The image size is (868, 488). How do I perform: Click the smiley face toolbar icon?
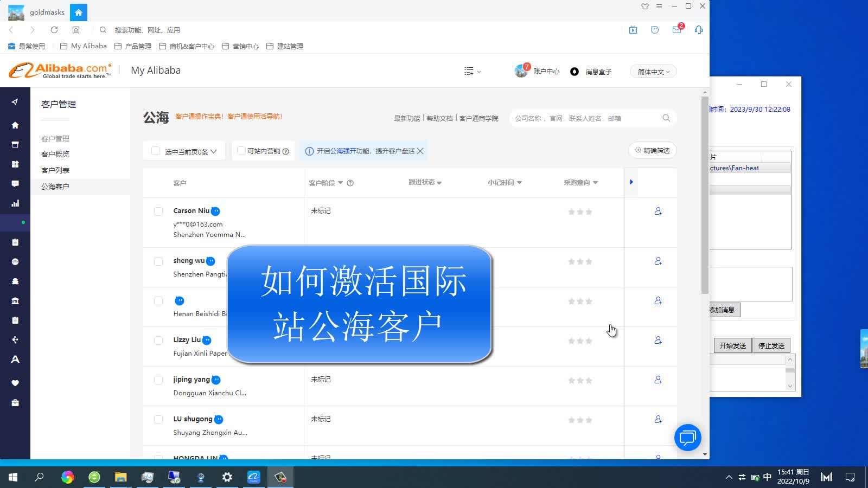pos(655,30)
